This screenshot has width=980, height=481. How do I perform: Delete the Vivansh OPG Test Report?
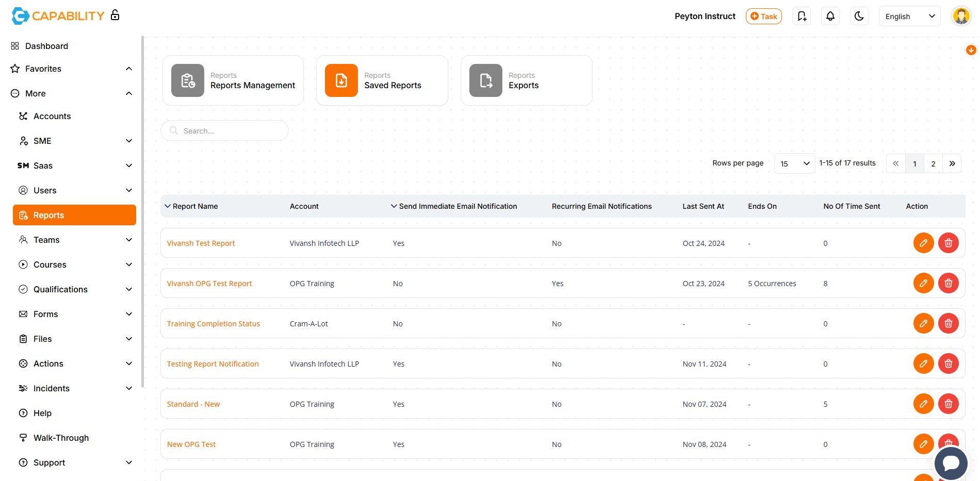click(948, 283)
